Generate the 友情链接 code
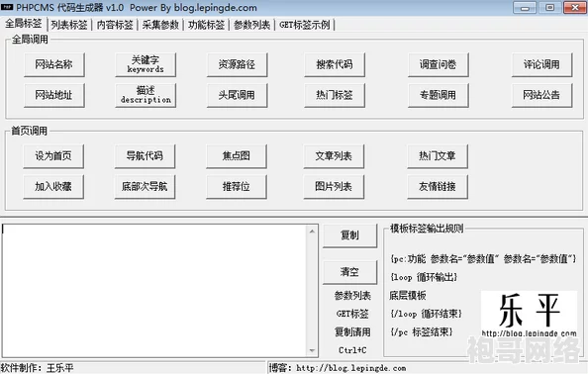This screenshot has width=588, height=374. coord(438,187)
